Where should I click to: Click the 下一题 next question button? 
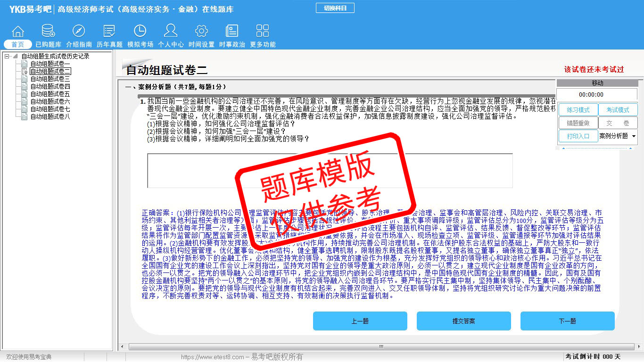(567, 321)
